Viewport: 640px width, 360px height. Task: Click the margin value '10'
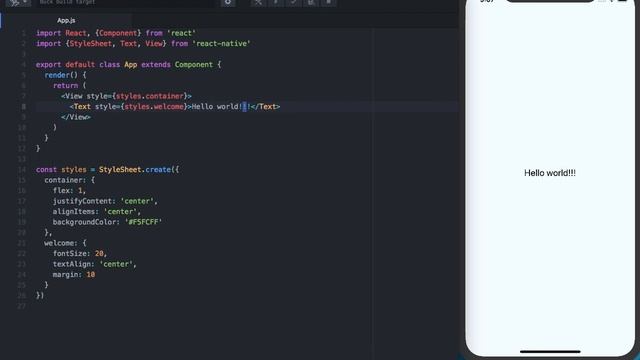[x=91, y=275]
